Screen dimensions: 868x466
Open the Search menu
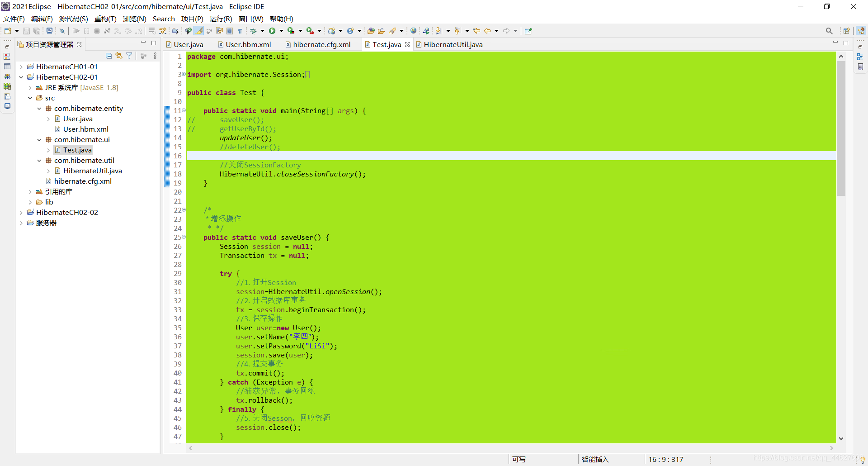[x=164, y=19]
